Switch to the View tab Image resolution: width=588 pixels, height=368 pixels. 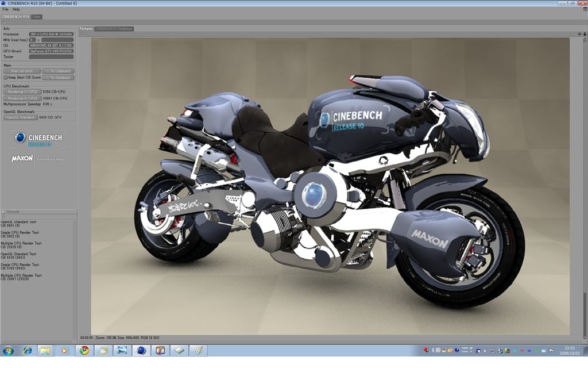click(37, 17)
